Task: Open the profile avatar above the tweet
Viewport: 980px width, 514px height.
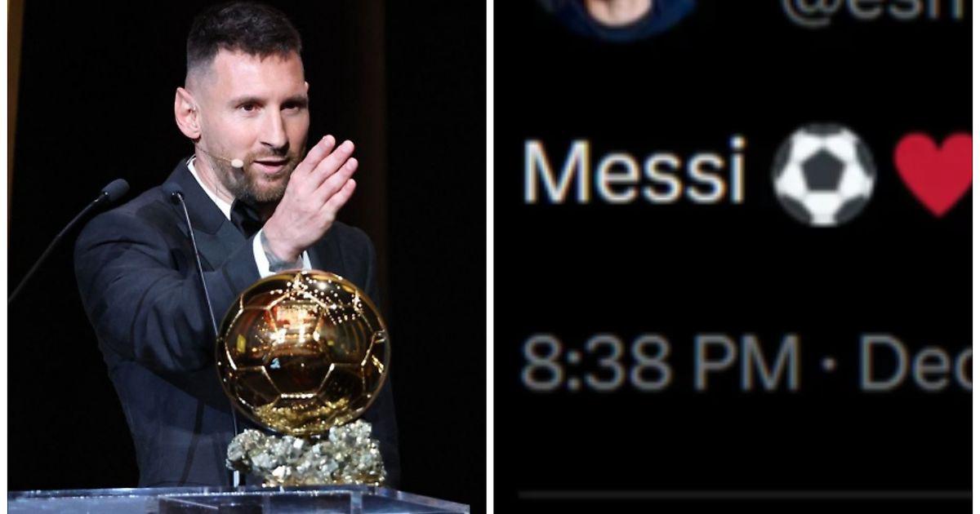Action: (x=617, y=16)
